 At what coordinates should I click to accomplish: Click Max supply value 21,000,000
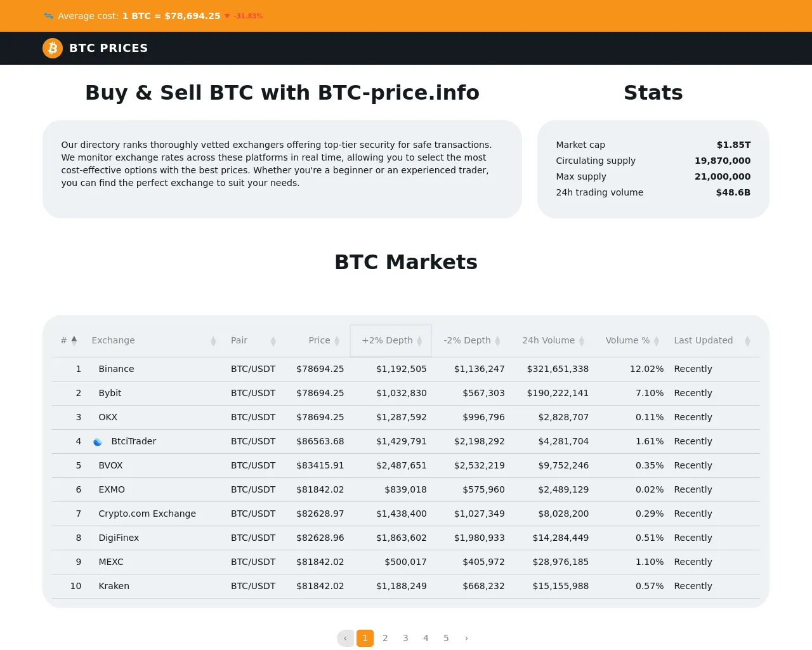(x=723, y=176)
